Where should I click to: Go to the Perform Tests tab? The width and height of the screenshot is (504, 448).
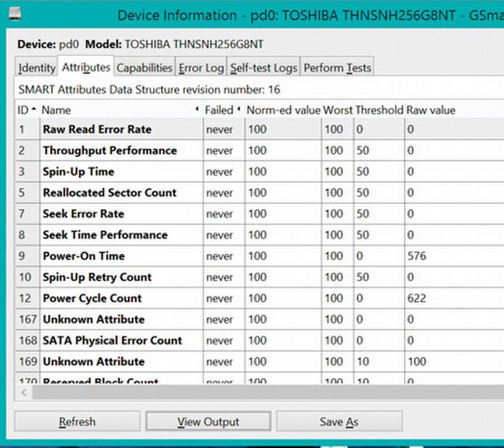point(337,67)
